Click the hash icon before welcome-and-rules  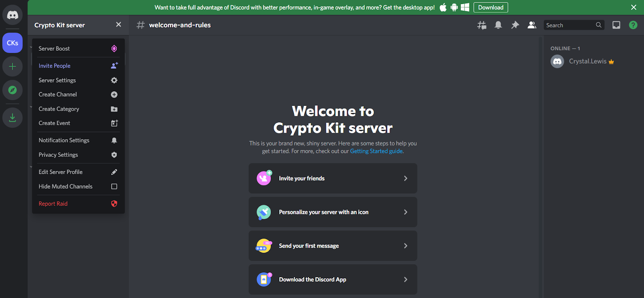tap(140, 25)
